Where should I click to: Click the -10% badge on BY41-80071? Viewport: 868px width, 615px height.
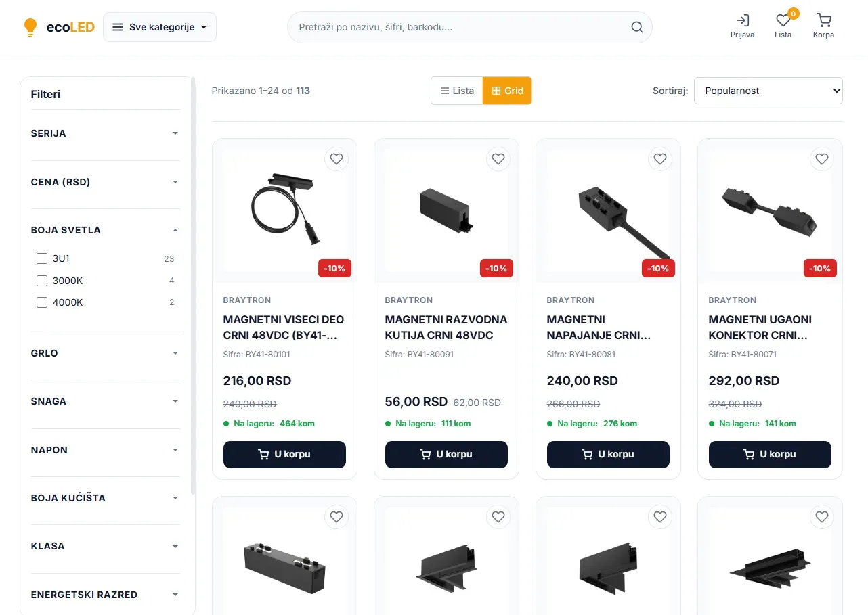(820, 268)
